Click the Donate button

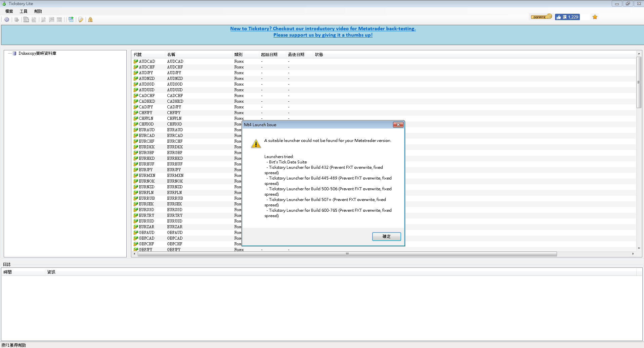pos(541,17)
